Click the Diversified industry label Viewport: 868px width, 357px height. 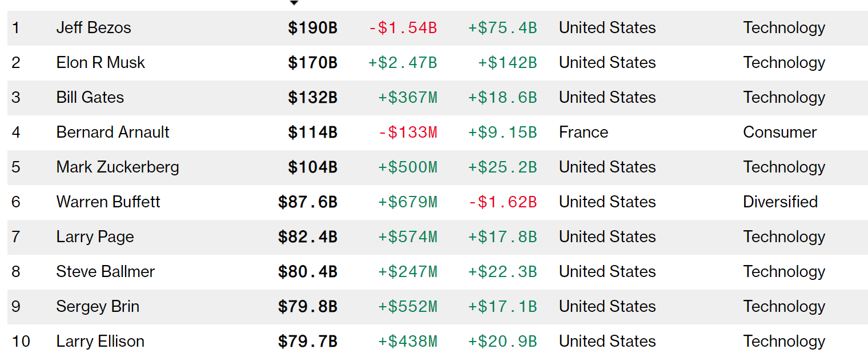pyautogui.click(x=780, y=202)
